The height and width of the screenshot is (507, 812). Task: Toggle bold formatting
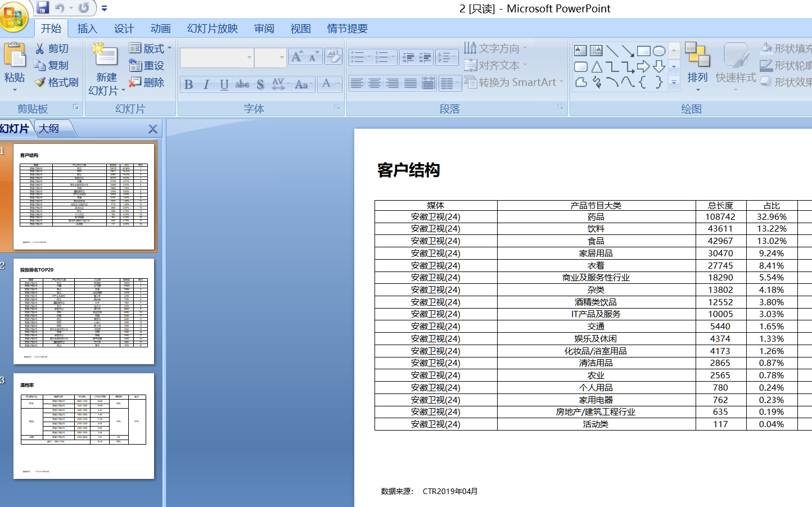click(189, 85)
